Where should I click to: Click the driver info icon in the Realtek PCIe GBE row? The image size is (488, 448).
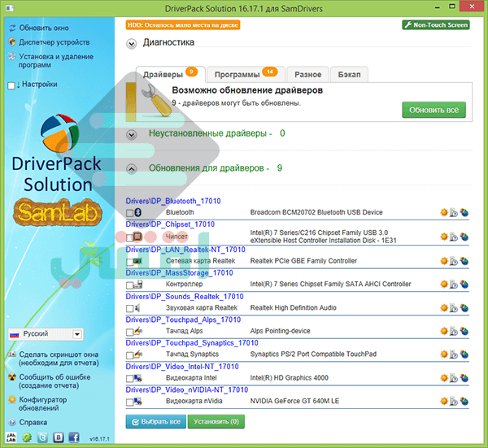coord(454,261)
